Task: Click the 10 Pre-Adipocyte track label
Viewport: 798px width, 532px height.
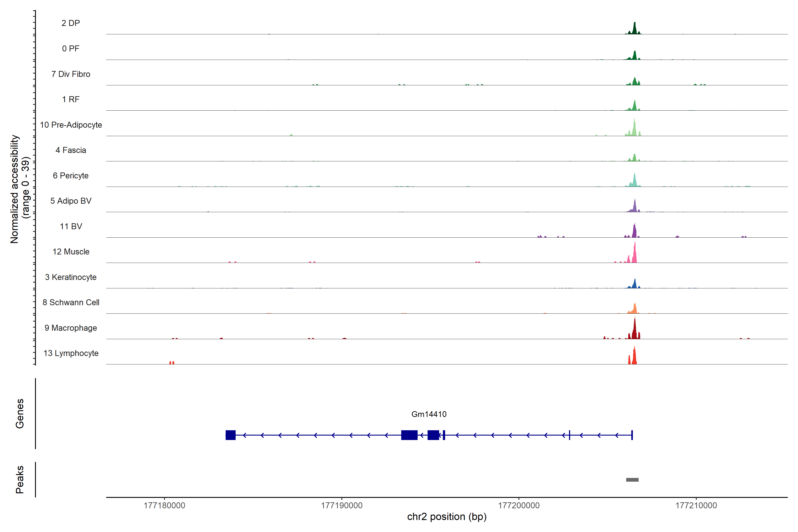Action: tap(71, 125)
